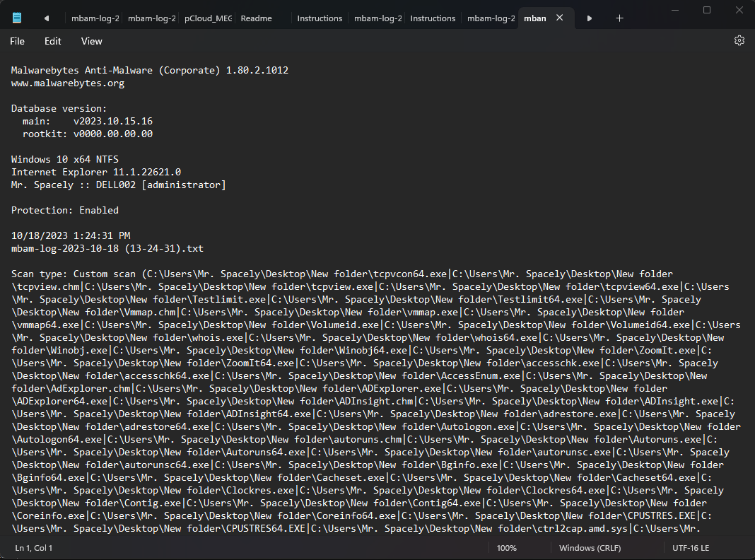This screenshot has width=755, height=560.
Task: Click the 'Mr. Spacely :: DELL002 [administrator]' line
Action: click(x=119, y=185)
